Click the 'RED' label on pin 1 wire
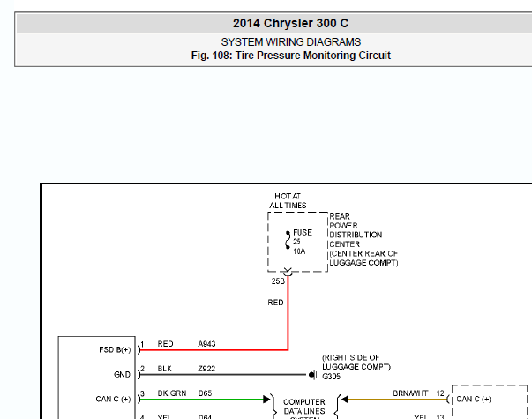 click(166, 344)
